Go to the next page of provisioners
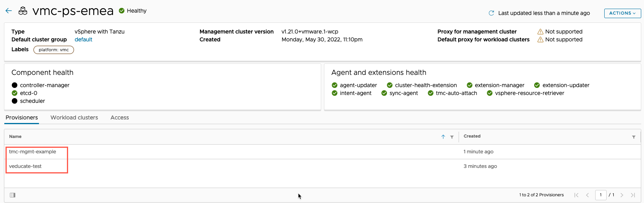 point(622,195)
